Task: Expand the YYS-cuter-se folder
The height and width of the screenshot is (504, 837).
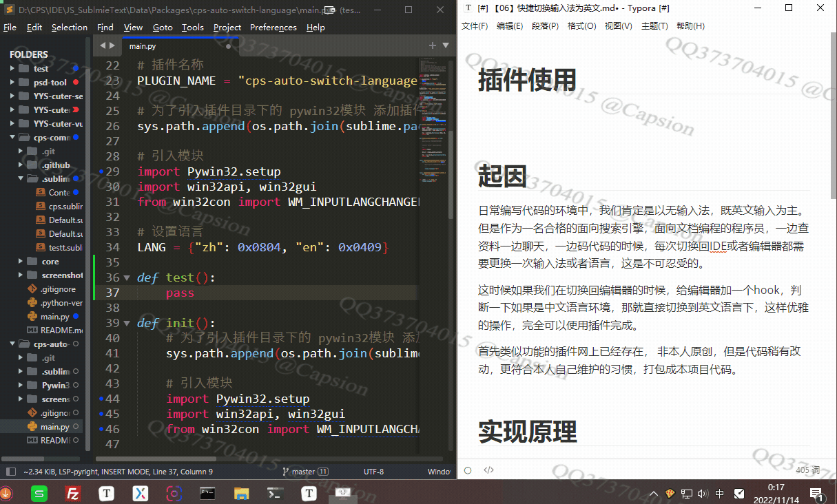Action: click(12, 96)
